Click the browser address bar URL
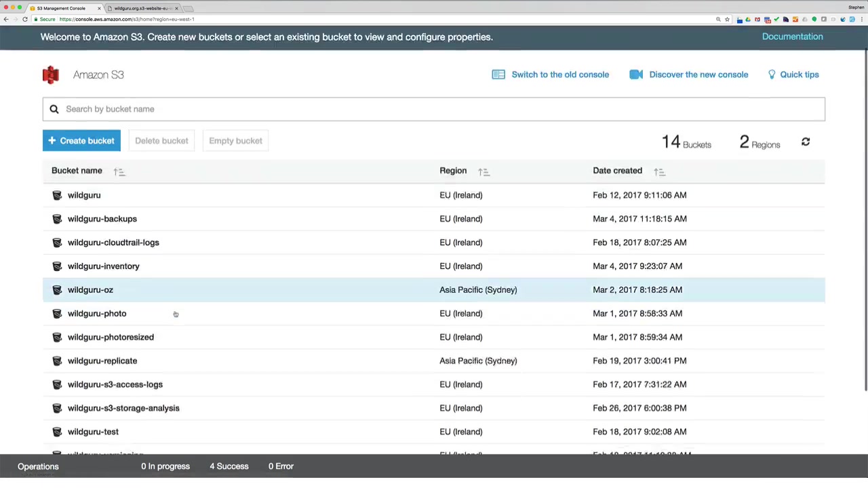Screen dimensions: 868x488 tap(126, 19)
